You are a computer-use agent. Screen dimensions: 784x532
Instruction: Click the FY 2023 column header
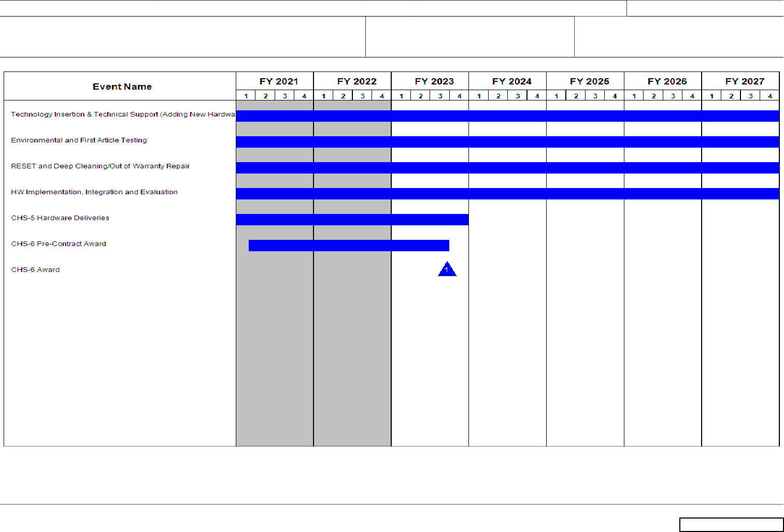click(434, 81)
